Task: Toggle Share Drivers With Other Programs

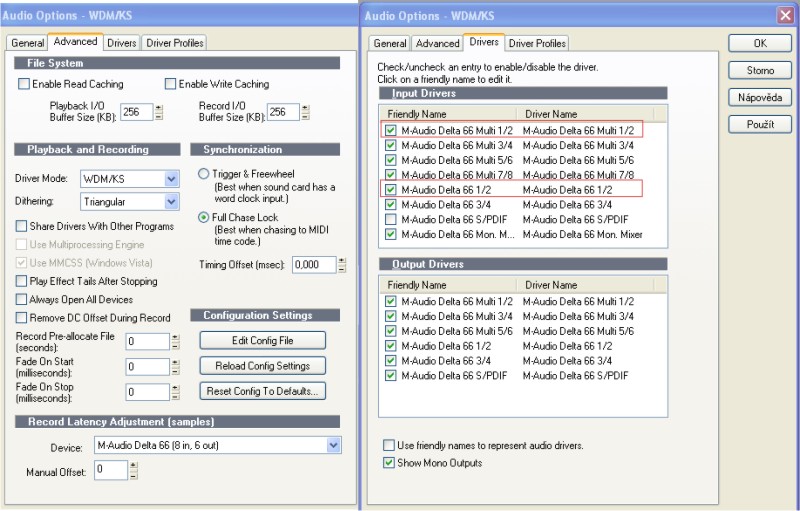Action: click(x=22, y=227)
